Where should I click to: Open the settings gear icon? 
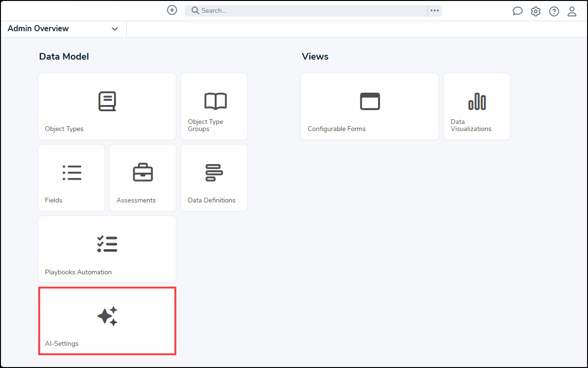536,11
